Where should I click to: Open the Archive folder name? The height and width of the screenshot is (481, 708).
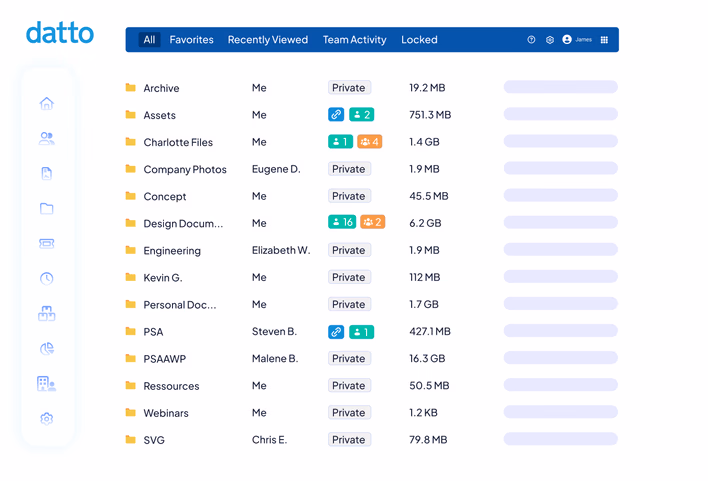(161, 88)
